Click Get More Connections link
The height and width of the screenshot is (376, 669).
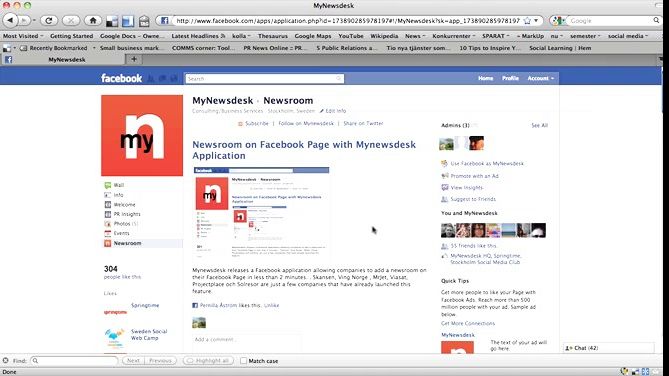[x=468, y=323]
